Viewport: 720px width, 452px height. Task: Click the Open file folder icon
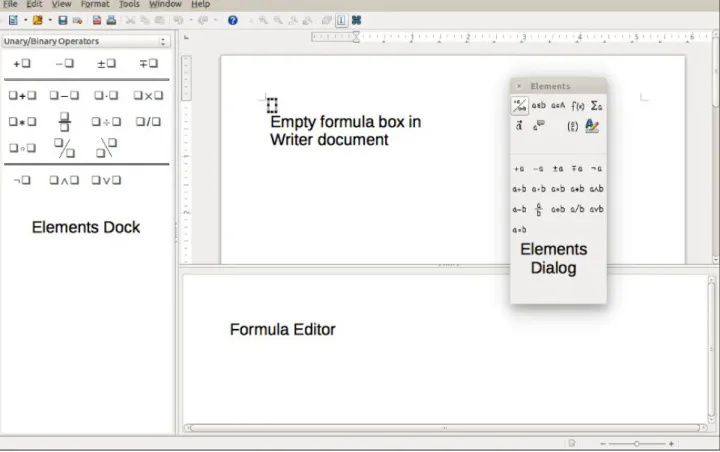tap(38, 20)
